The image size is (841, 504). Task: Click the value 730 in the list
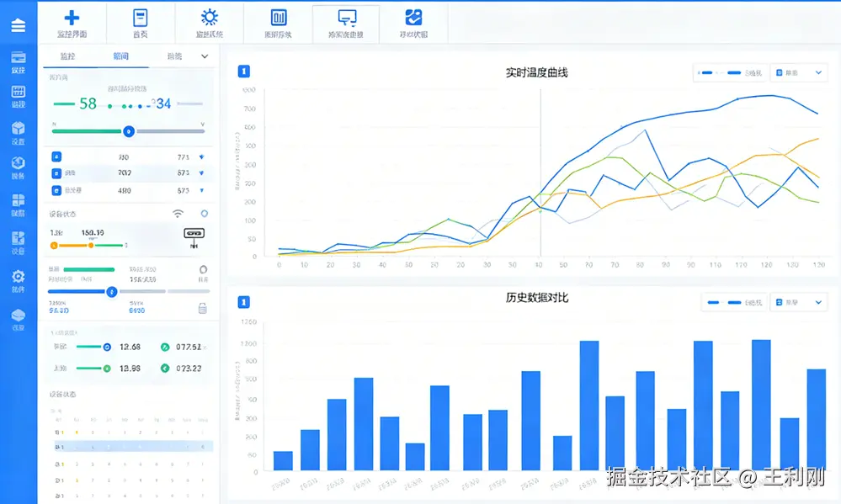pos(124,157)
